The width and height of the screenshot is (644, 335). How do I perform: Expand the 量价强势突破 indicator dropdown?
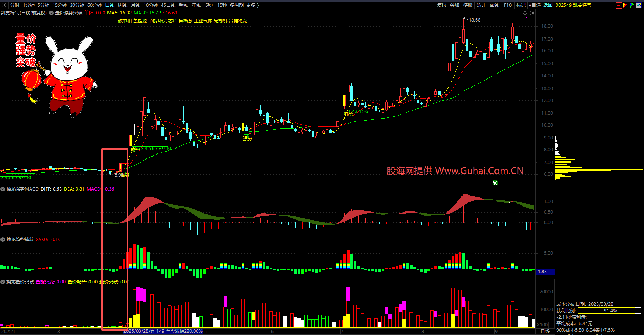click(51, 13)
